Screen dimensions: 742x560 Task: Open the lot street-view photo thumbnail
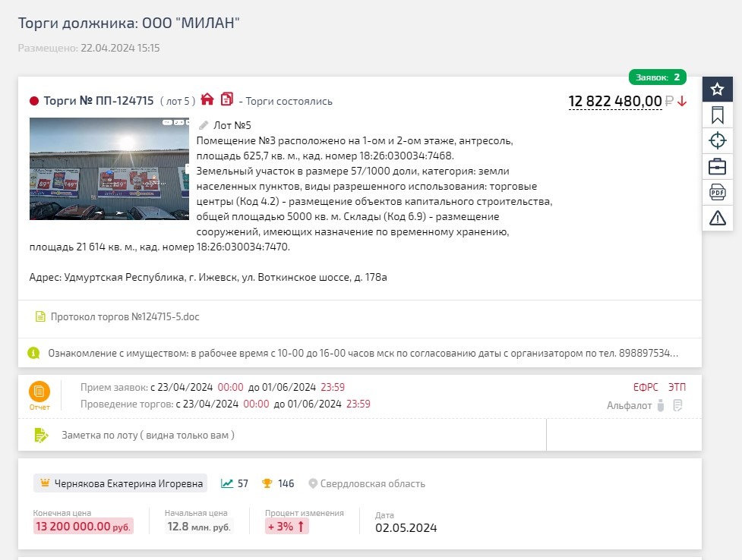click(x=109, y=169)
